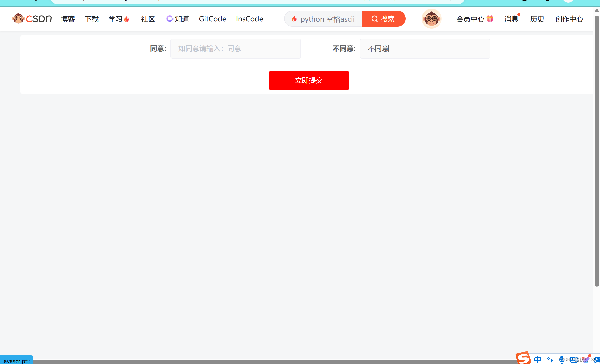
Task: Open 历史 browsing history
Action: click(x=537, y=19)
